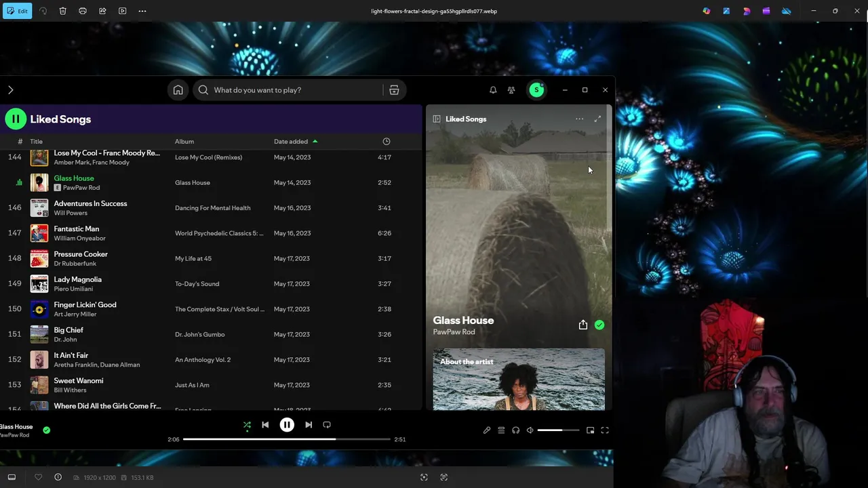Viewport: 868px width, 488px height.
Task: Click the rotate icon in Photos toolbar
Action: [x=43, y=11]
